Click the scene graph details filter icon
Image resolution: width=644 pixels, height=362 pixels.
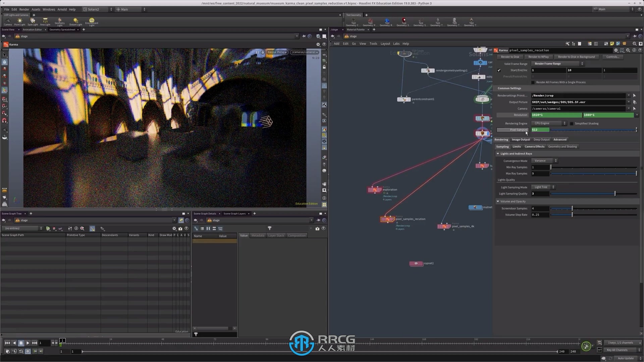(269, 228)
